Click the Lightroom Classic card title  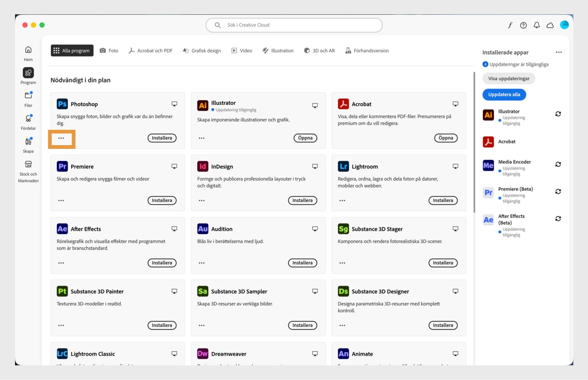93,354
